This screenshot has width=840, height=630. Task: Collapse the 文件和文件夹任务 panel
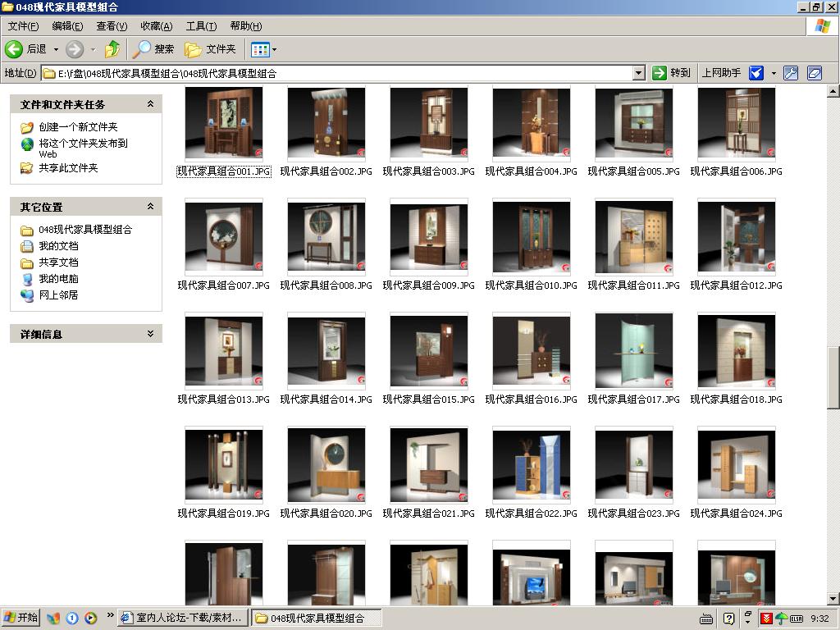(x=150, y=104)
